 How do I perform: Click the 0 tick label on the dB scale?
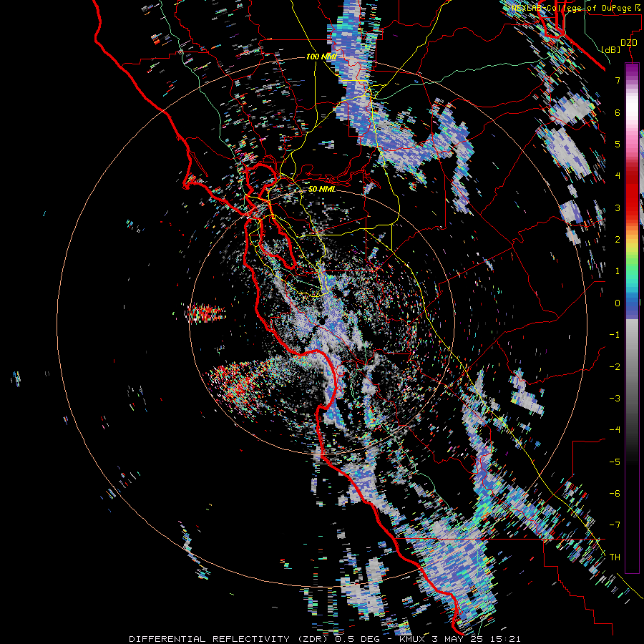pos(618,303)
